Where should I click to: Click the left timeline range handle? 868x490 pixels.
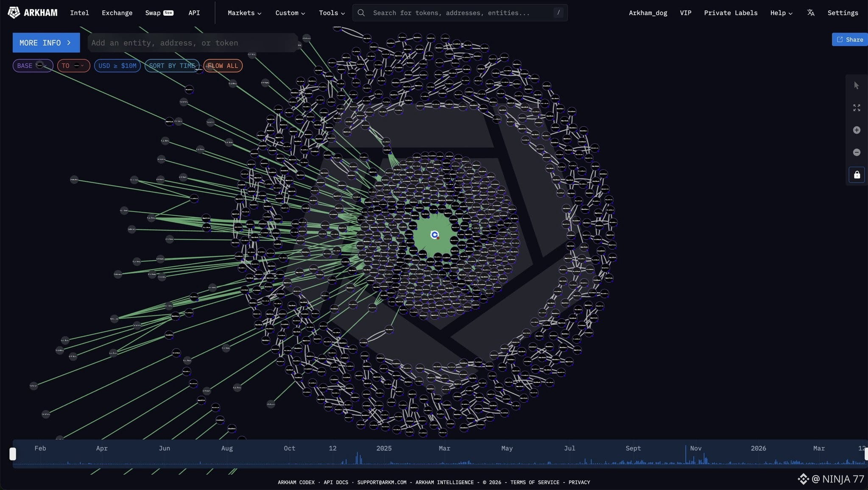point(13,454)
